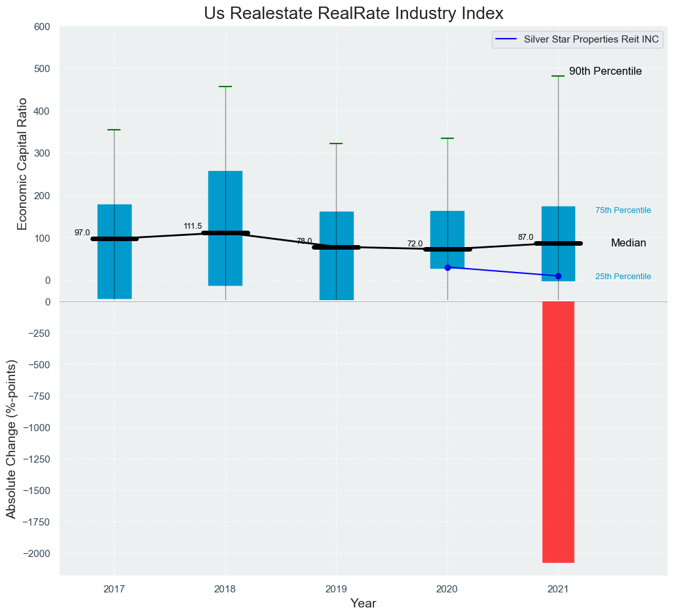Click the 2017 x-axis tick label
This screenshot has height=616, width=674.
point(114,589)
